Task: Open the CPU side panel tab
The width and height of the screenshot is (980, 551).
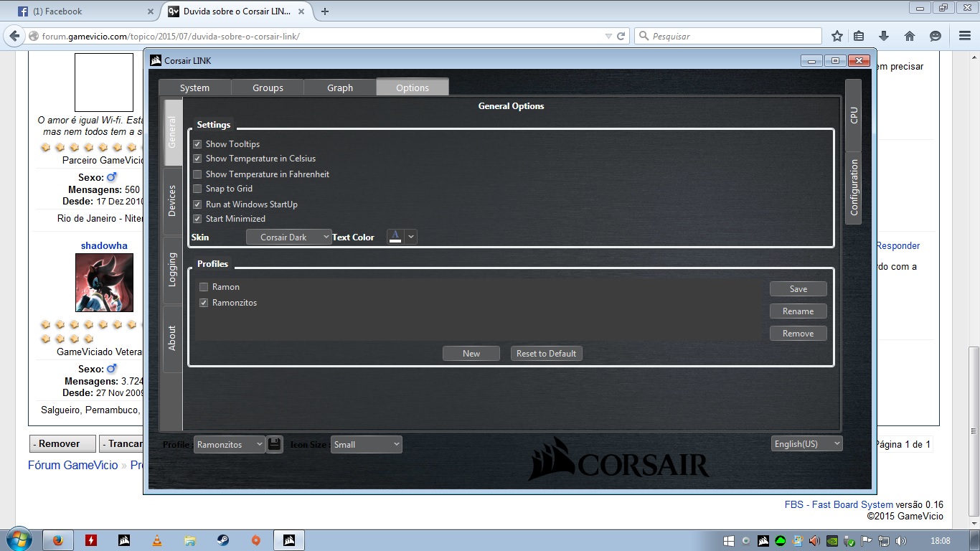Action: click(x=853, y=115)
